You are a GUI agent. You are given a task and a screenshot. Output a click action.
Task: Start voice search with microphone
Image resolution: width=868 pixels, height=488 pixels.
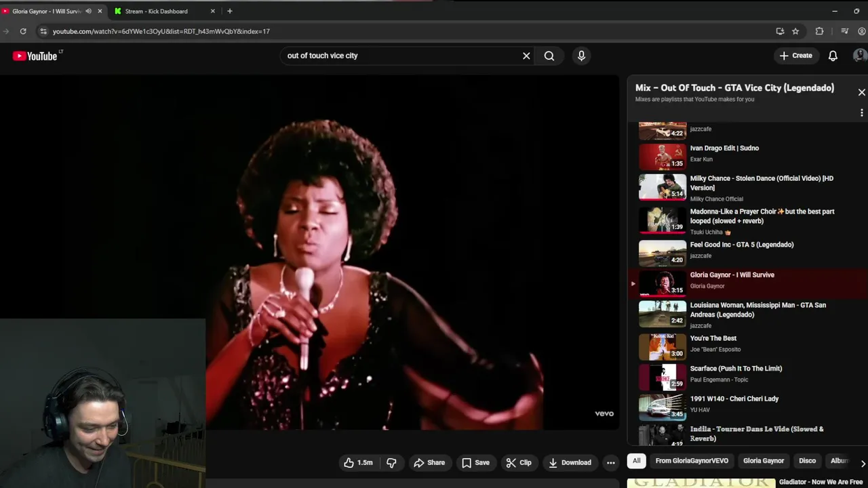click(x=581, y=56)
